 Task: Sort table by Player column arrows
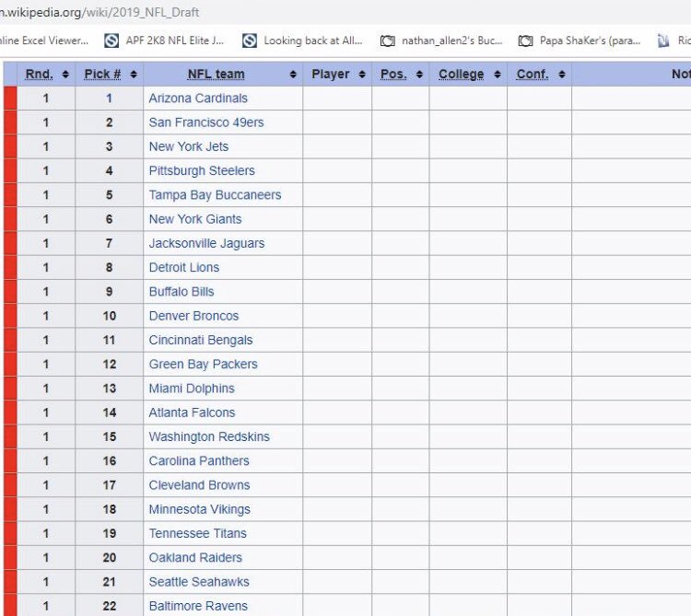362,75
